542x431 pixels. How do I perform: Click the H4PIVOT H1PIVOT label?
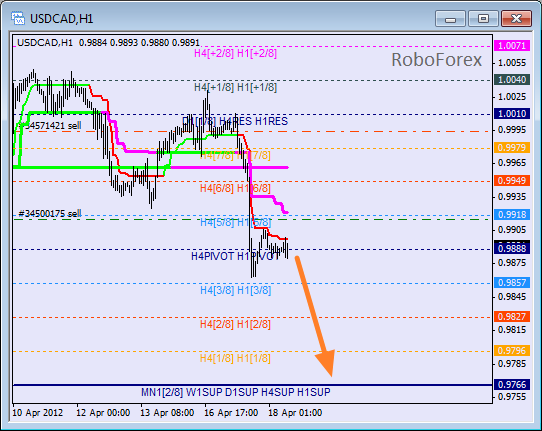click(235, 256)
